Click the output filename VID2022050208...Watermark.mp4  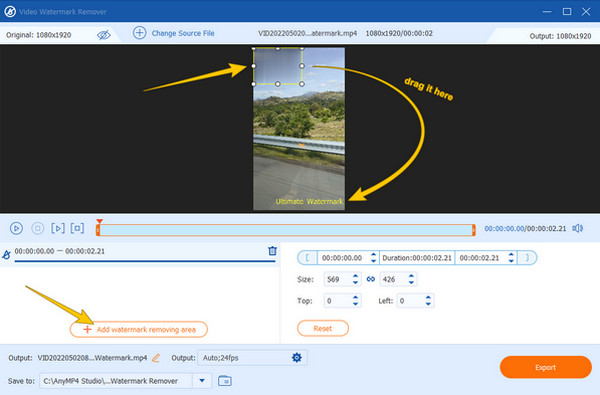tap(92, 358)
